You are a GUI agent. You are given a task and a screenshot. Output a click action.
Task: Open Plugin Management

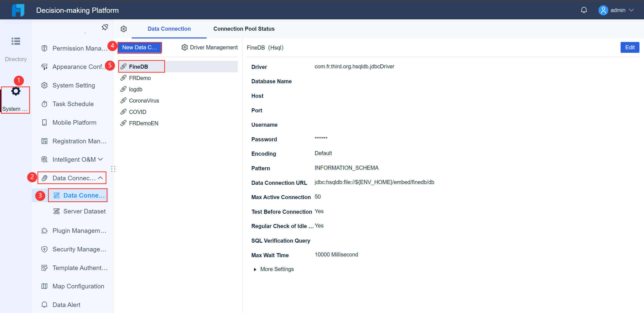coord(75,231)
